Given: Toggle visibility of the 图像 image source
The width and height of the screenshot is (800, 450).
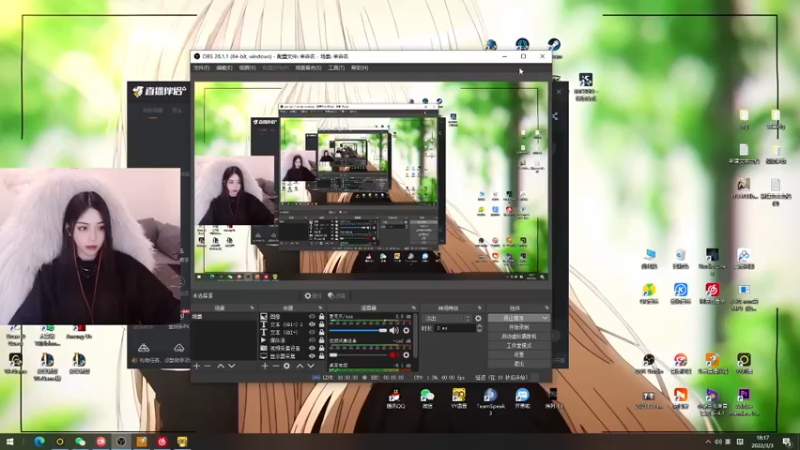Looking at the screenshot, I should click(x=312, y=317).
